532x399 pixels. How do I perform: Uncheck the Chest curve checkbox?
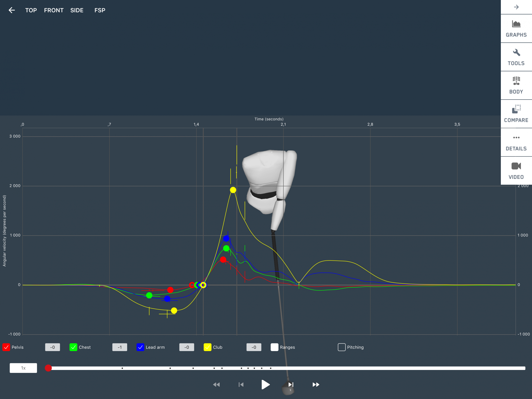pyautogui.click(x=73, y=347)
